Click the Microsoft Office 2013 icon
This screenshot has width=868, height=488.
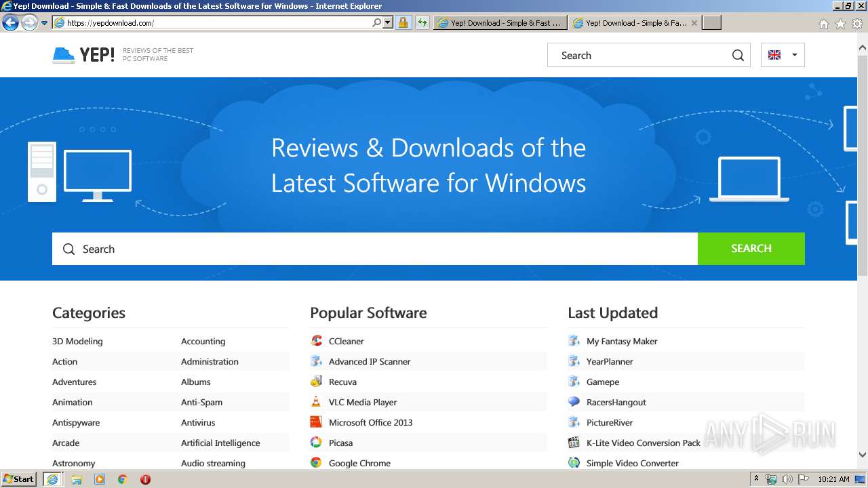pyautogui.click(x=316, y=422)
